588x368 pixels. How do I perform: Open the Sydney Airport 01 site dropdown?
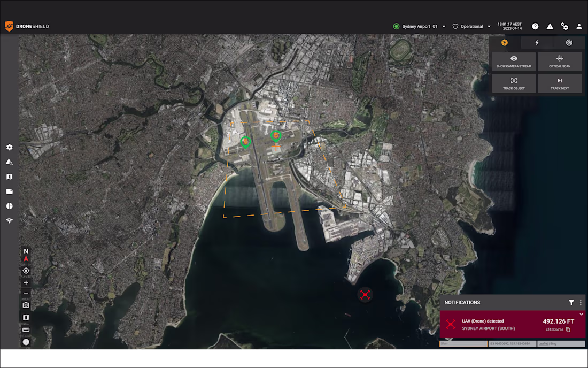(419, 26)
